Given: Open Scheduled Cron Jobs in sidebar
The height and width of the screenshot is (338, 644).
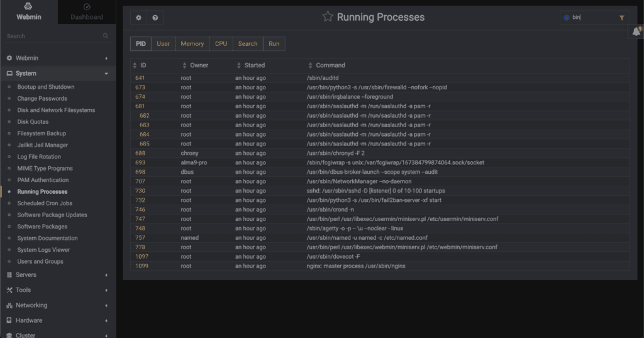Looking at the screenshot, I should [45, 203].
